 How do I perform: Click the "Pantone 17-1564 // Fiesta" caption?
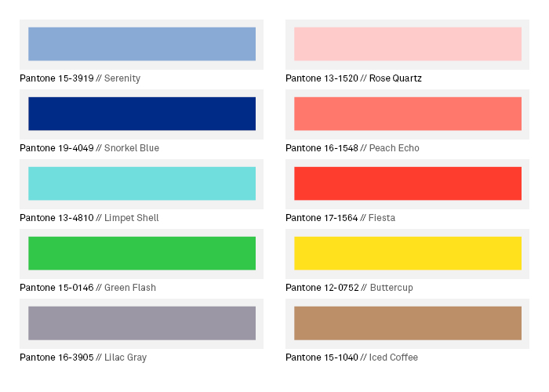click(x=340, y=218)
